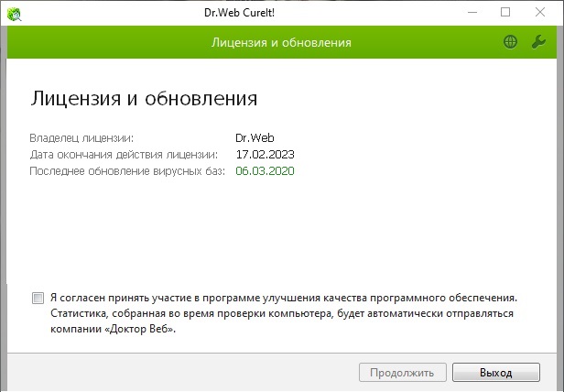This screenshot has height=392, width=564.
Task: Click the large heading Лицензия и обновления
Action: (144, 98)
